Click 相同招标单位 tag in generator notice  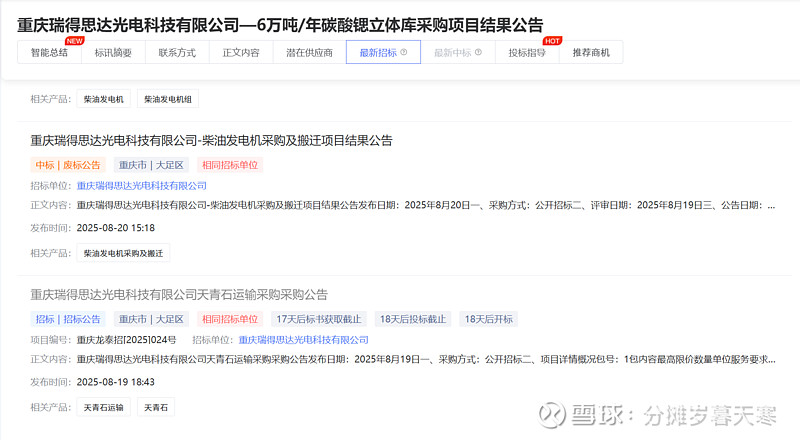coord(230,165)
